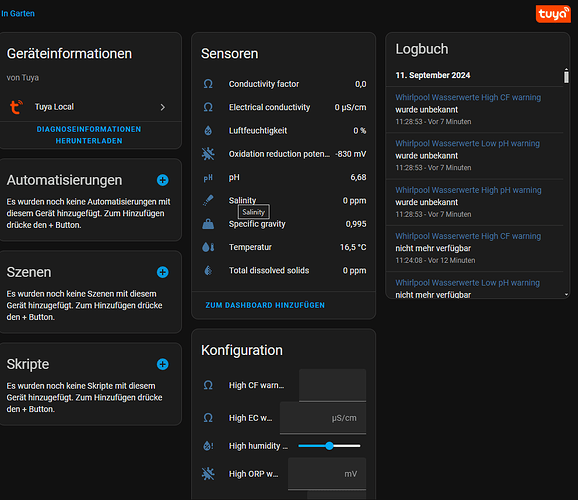Viewport: 578px width, 500px height.
Task: Focus the High CF warning input field
Action: click(x=332, y=385)
